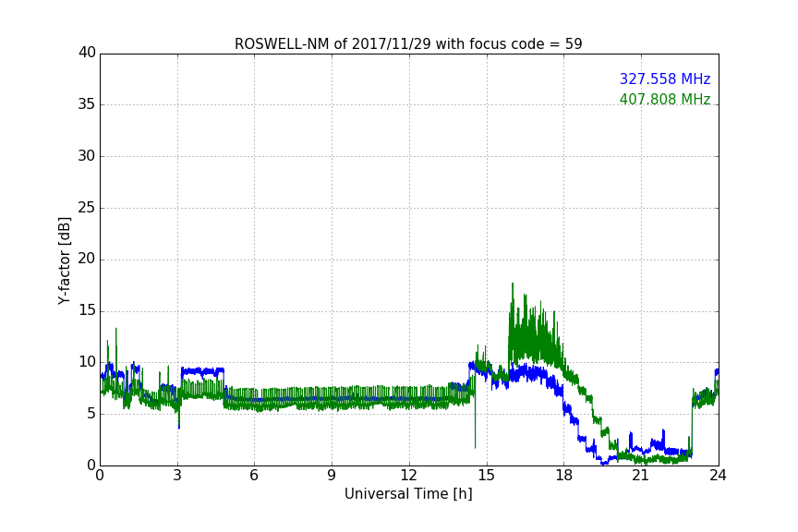798x532 pixels.
Task: Click the x-axis tick label 12
Action: [409, 476]
